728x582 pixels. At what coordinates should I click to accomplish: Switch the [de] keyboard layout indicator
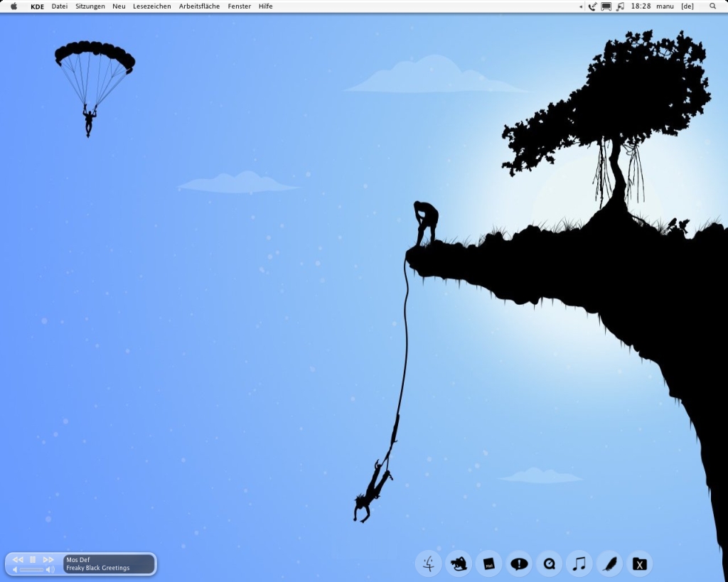[687, 6]
